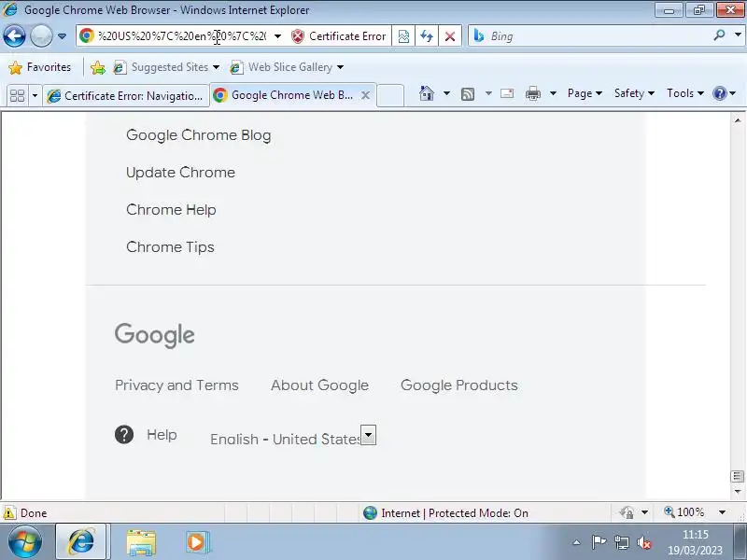Click the Action Center flag icon
This screenshot has height=560, width=747.
pyautogui.click(x=599, y=542)
